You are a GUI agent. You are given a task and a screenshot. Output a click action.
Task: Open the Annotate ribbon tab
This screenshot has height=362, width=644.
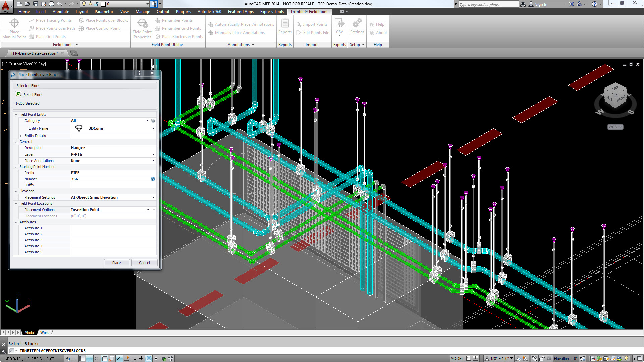pyautogui.click(x=61, y=12)
